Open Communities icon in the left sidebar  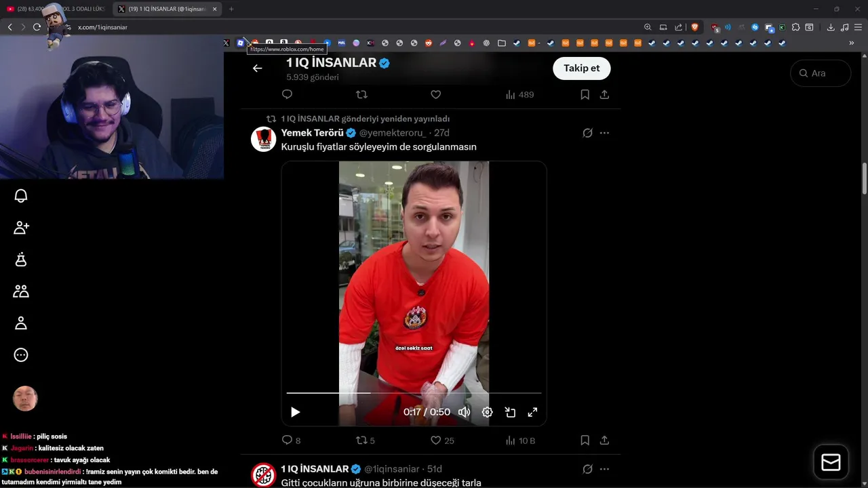coord(21,291)
